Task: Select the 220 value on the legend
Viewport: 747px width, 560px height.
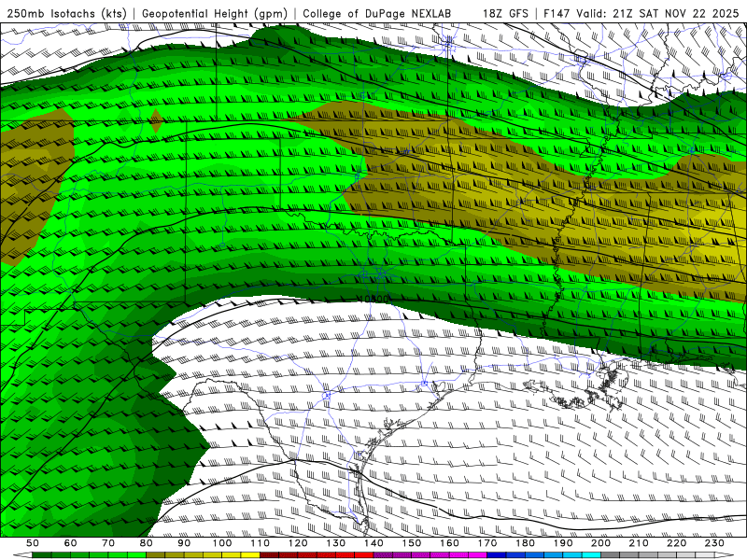Action: 676,543
